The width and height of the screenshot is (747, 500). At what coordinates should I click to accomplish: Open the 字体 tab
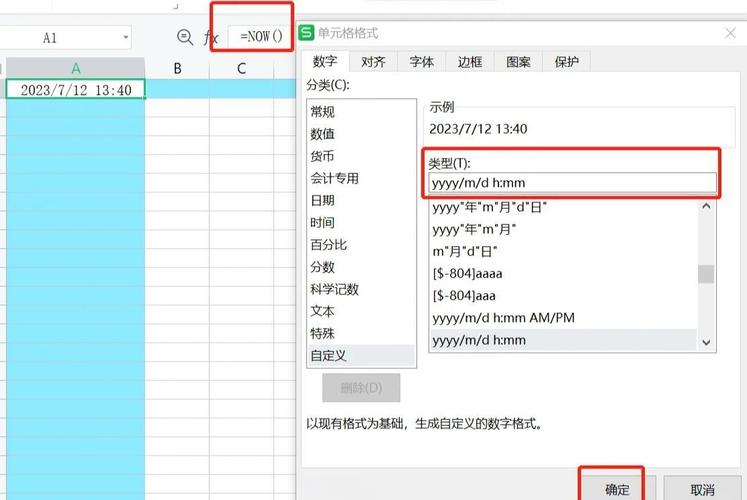point(422,62)
